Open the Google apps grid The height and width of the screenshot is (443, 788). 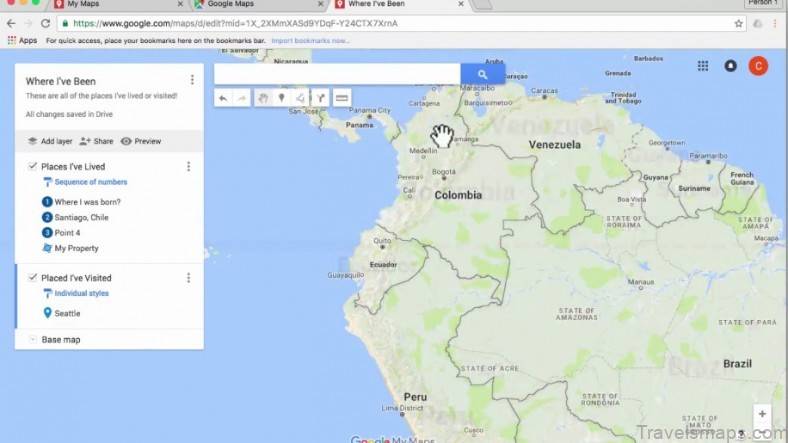pyautogui.click(x=703, y=66)
